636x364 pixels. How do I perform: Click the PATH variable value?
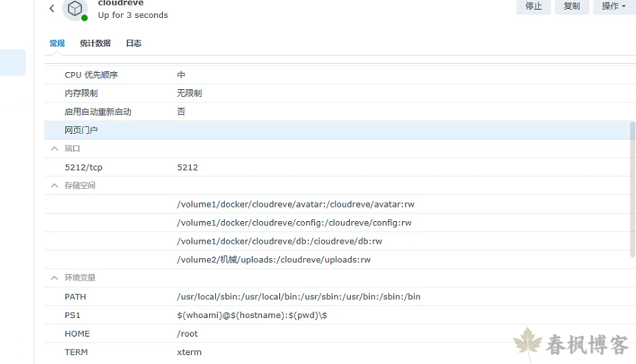point(298,297)
